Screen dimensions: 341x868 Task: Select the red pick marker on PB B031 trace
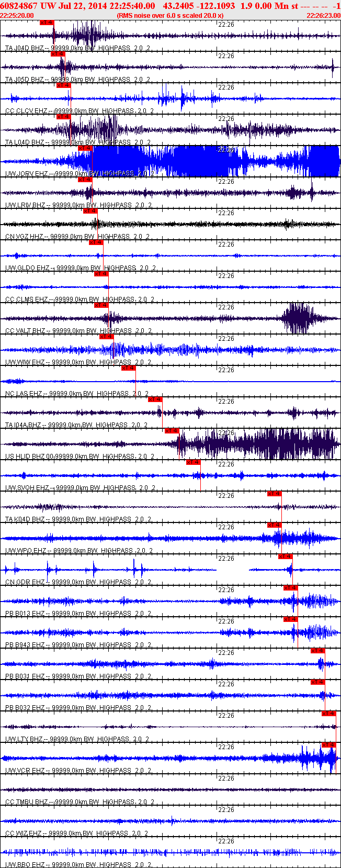pos(318,651)
